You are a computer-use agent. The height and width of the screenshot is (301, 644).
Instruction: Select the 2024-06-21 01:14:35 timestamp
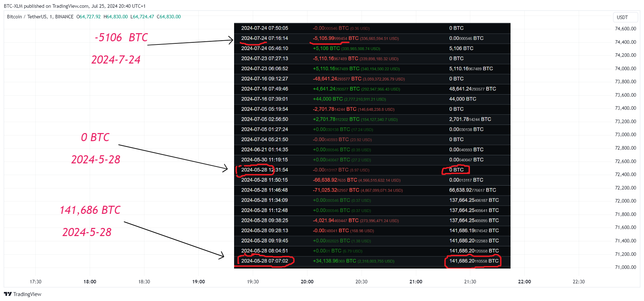[265, 150]
